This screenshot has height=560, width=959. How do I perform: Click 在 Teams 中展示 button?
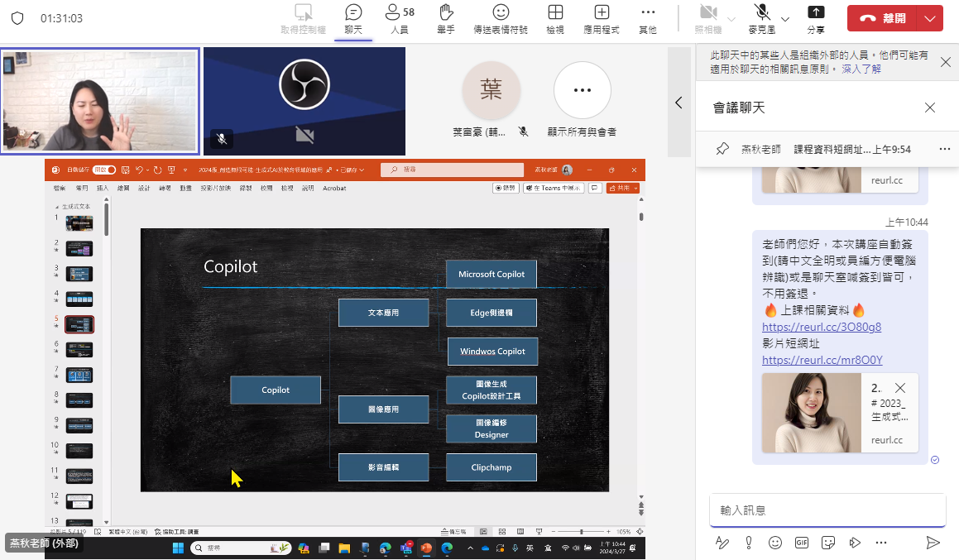pos(554,189)
